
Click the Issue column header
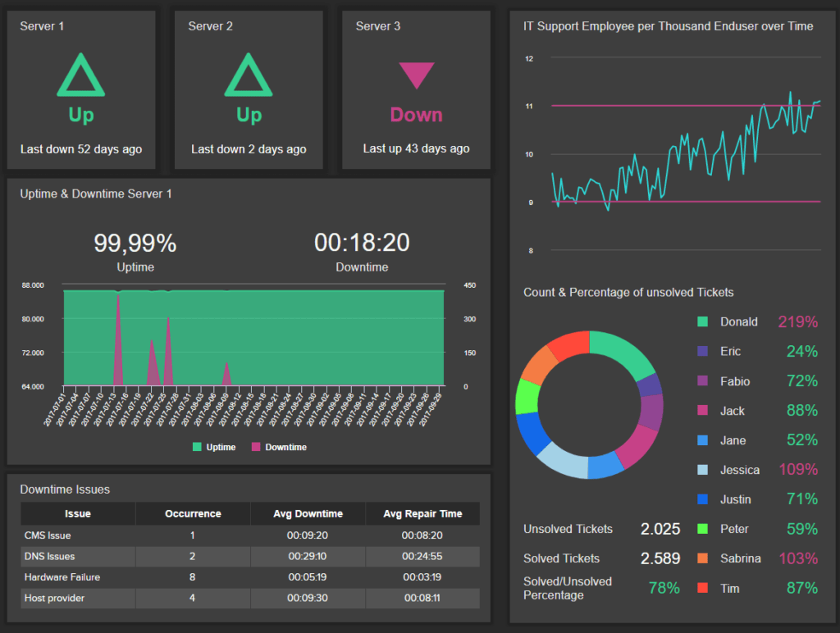click(x=77, y=513)
